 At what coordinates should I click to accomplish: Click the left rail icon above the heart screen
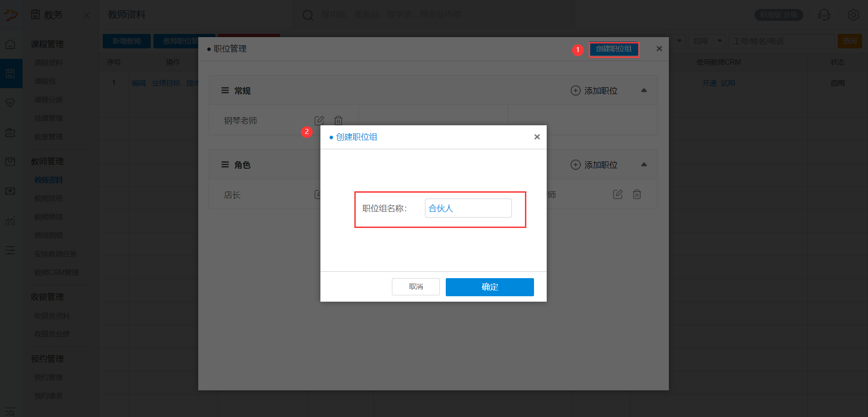click(10, 161)
